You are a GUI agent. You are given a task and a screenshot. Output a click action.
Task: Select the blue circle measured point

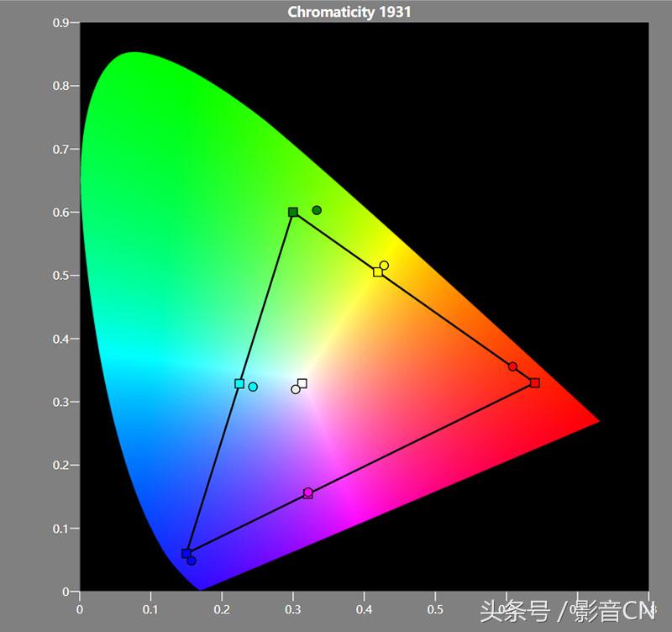point(192,561)
